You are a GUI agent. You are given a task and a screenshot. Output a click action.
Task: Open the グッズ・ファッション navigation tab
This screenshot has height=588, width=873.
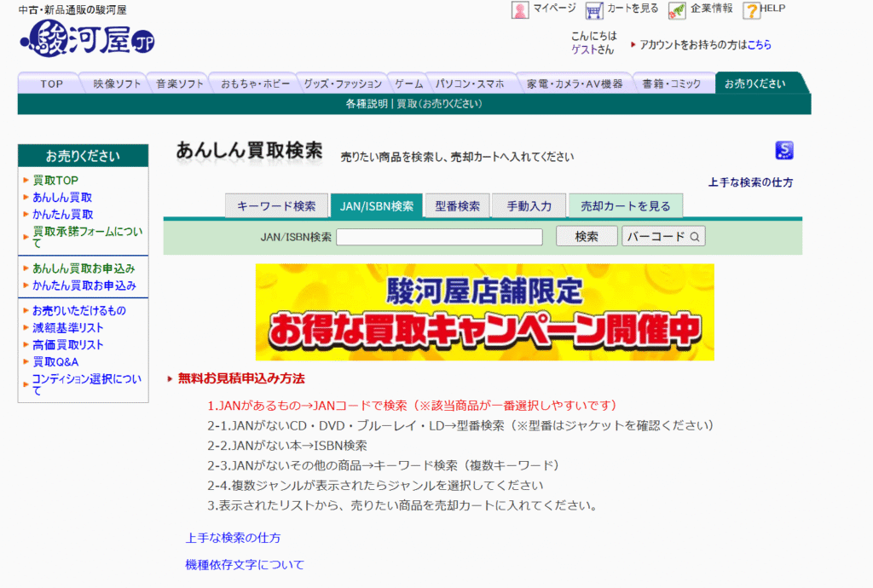[343, 84]
